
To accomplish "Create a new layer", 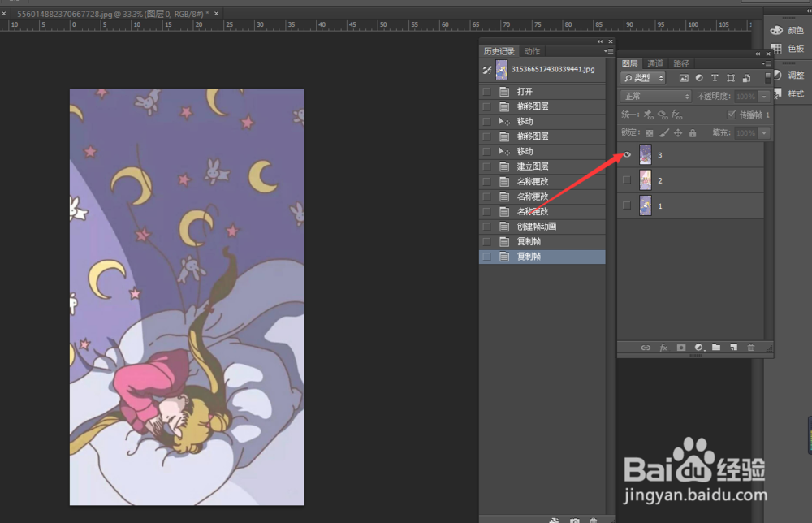I will pyautogui.click(x=734, y=348).
